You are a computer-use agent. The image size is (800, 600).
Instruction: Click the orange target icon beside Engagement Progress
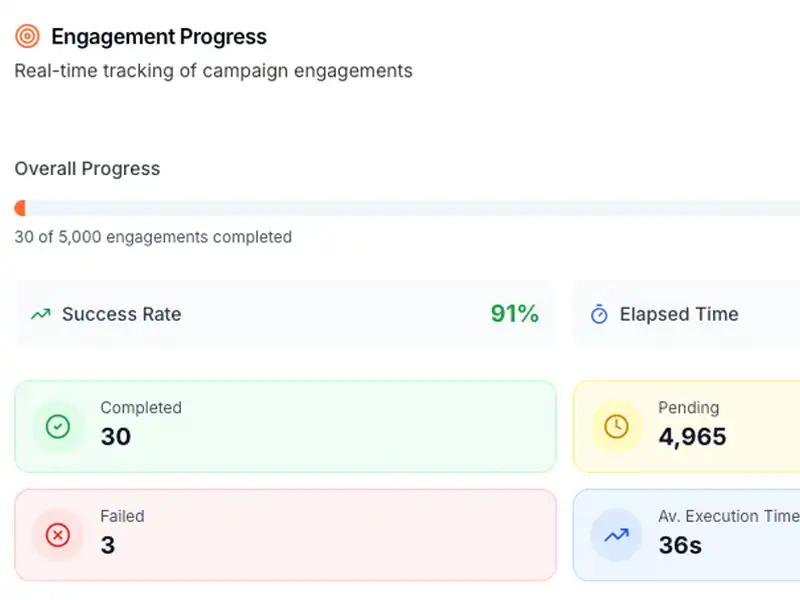26,35
